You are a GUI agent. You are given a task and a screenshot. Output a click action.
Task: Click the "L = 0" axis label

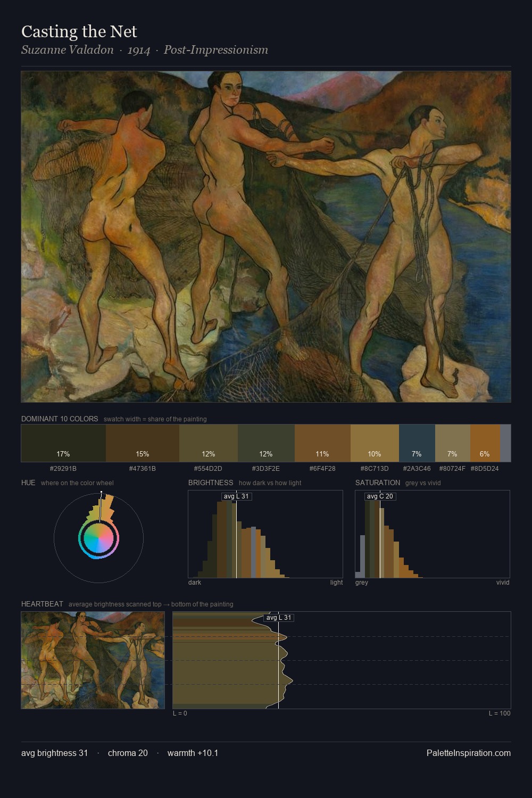click(180, 713)
